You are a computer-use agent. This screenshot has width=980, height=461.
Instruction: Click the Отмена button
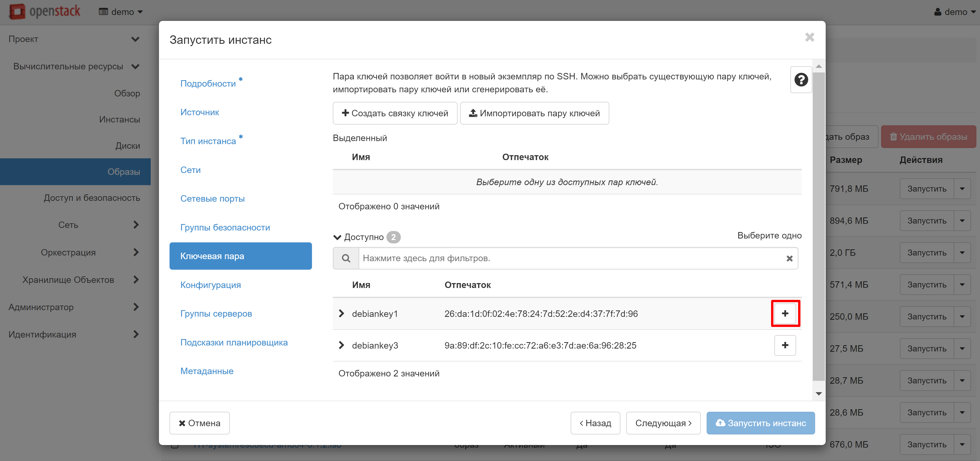point(199,423)
